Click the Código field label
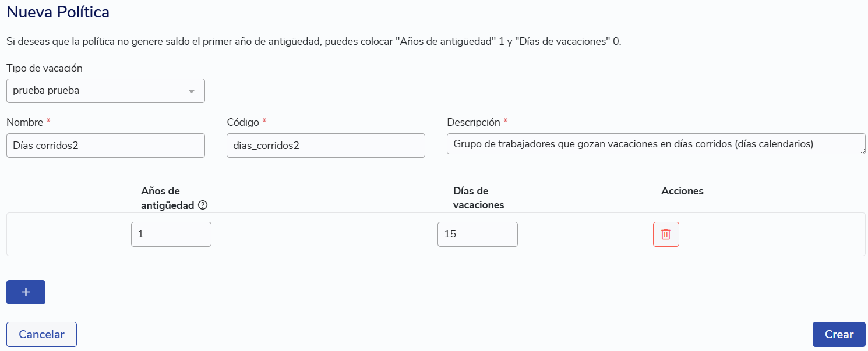 pos(243,122)
